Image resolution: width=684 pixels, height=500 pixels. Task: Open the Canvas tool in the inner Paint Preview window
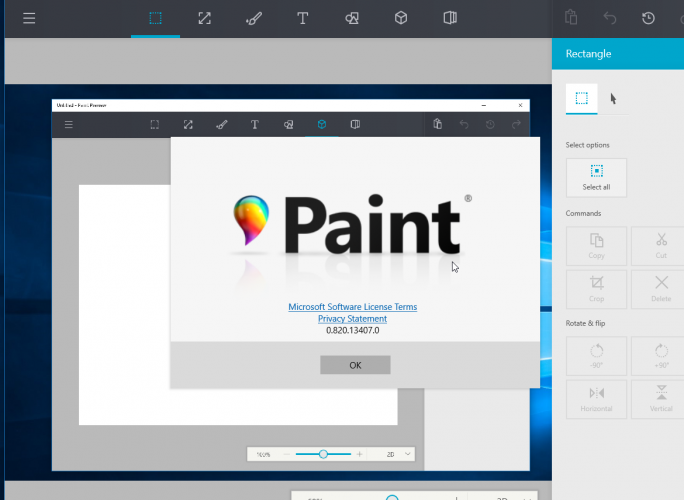pos(188,125)
